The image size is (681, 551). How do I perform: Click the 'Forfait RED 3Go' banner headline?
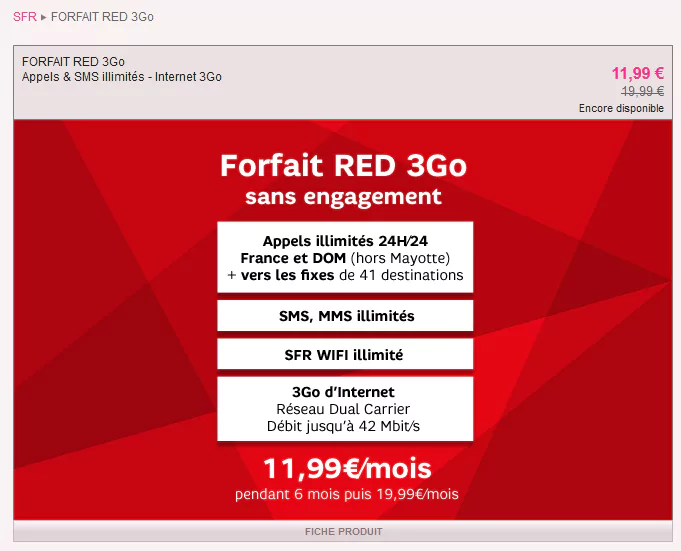(x=343, y=166)
